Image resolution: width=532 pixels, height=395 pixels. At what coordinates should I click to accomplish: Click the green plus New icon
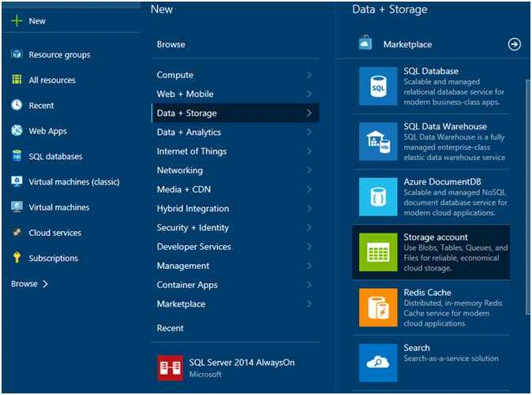tap(17, 20)
